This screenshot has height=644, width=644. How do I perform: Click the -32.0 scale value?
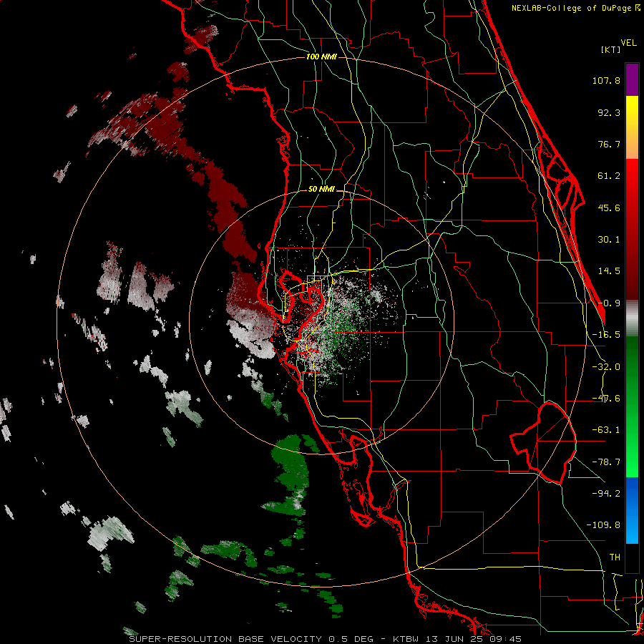[x=606, y=367]
